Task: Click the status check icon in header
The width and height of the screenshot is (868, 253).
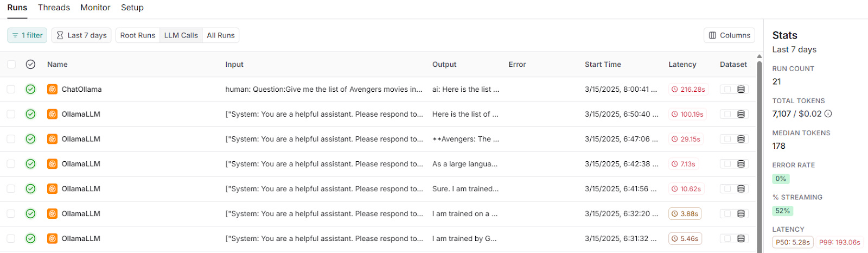Action: coord(30,64)
